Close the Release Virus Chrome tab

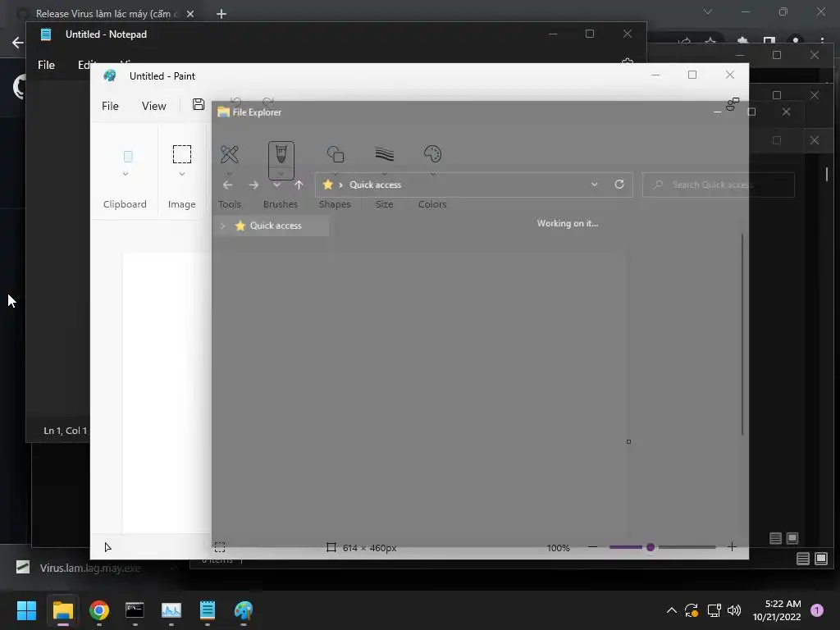point(190,14)
